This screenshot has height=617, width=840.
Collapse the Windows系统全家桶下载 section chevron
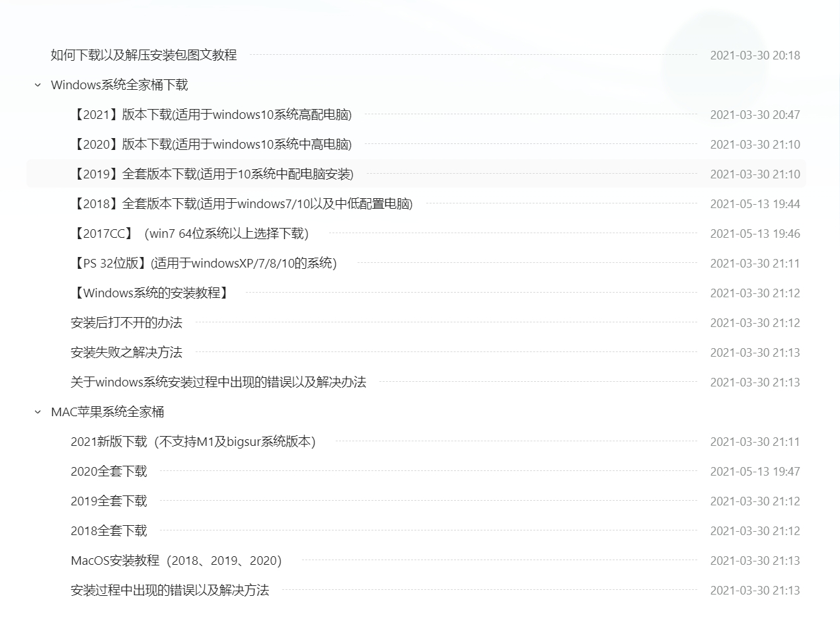click(x=38, y=85)
